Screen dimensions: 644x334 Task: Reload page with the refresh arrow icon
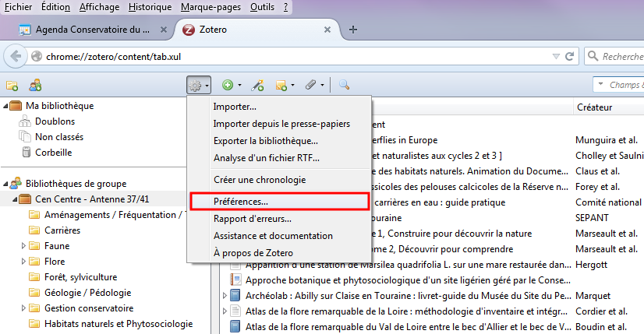click(x=570, y=57)
